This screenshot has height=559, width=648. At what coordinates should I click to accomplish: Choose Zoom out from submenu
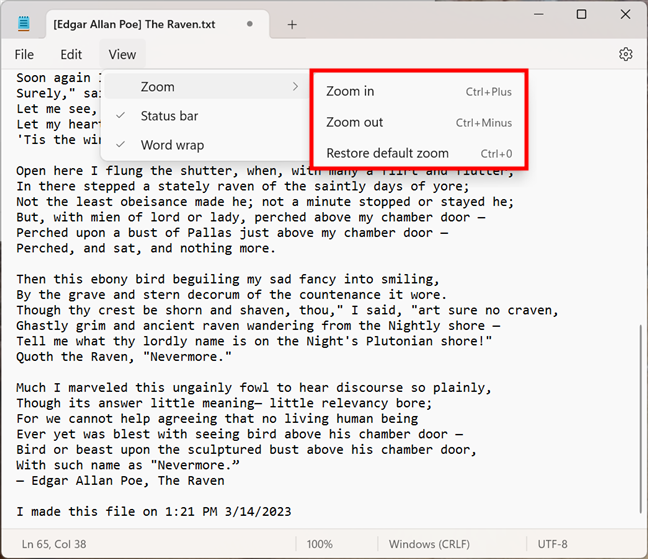pos(419,122)
